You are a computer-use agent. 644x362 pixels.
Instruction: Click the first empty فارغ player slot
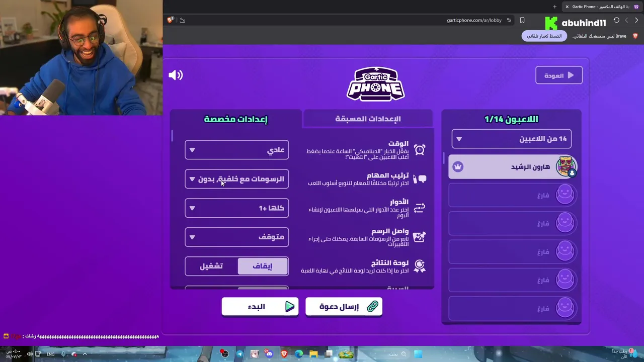click(512, 195)
